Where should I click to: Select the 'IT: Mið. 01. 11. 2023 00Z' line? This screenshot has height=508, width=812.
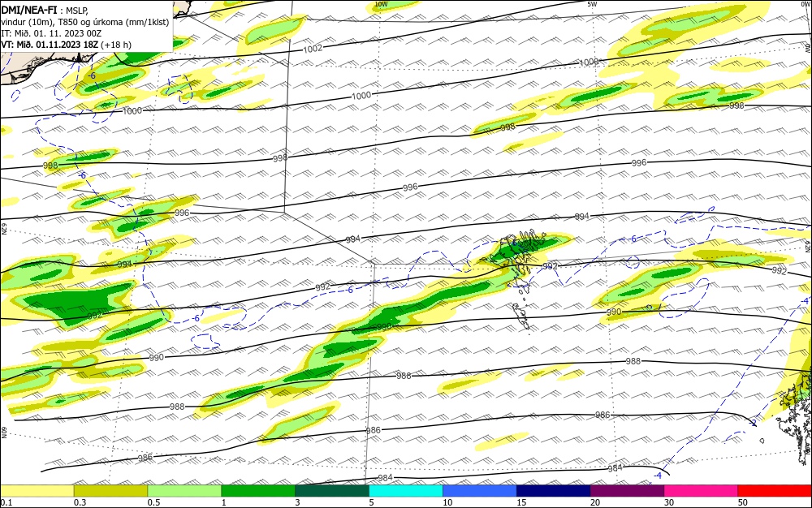pos(51,33)
